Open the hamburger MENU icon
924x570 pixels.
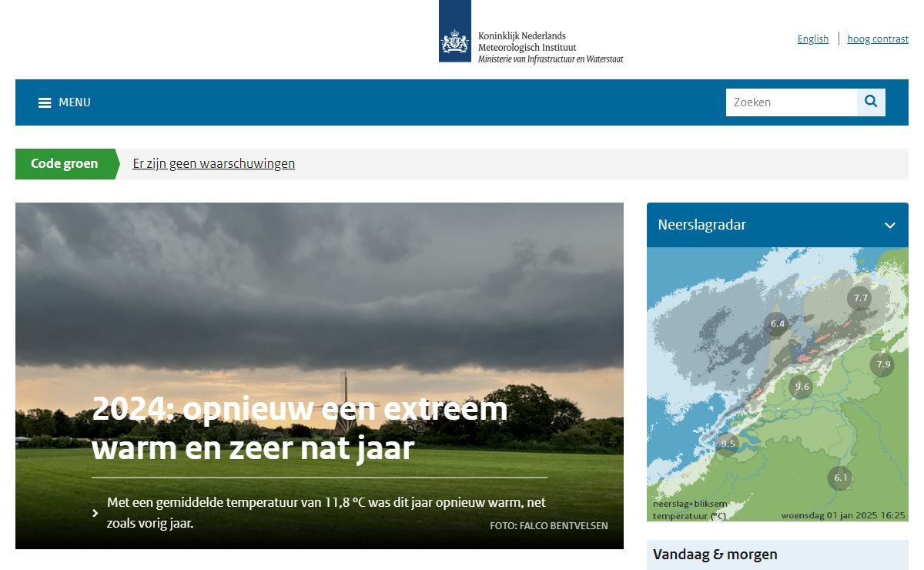click(45, 102)
